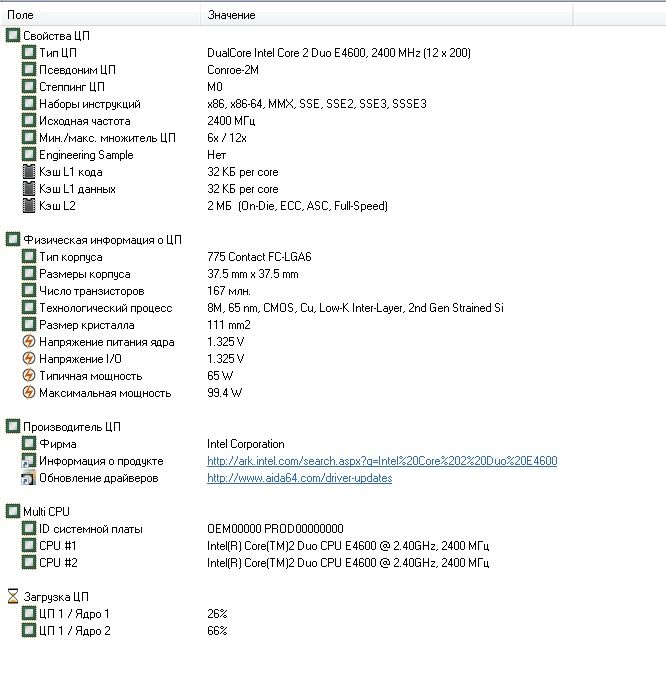
Task: Select the Фирма row label
Action: tap(58, 443)
